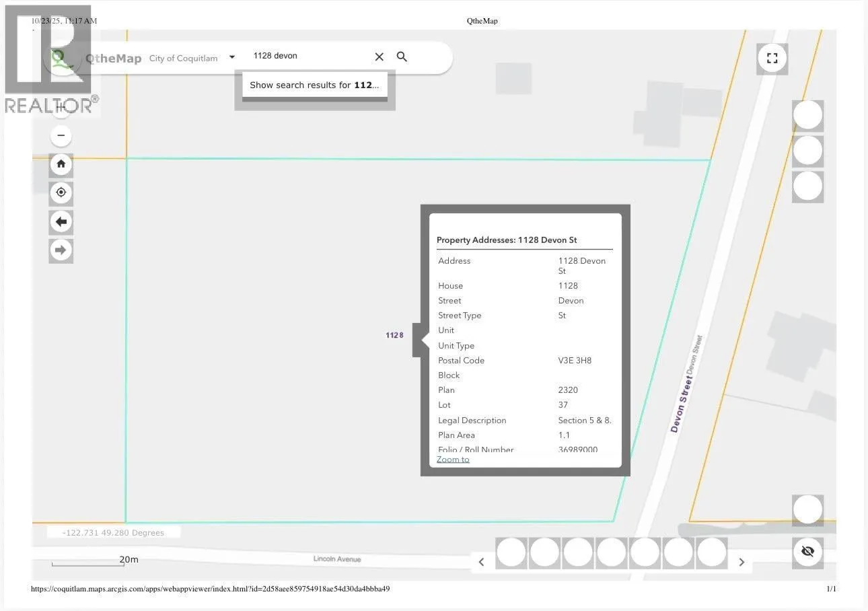868x611 pixels.
Task: Enter fullscreen map view
Action: tap(772, 59)
